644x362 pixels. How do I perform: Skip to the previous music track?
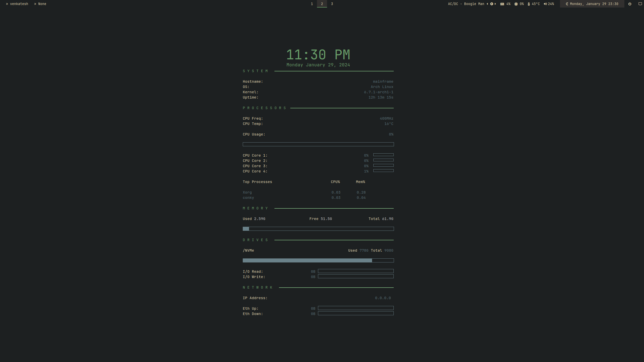(x=487, y=4)
